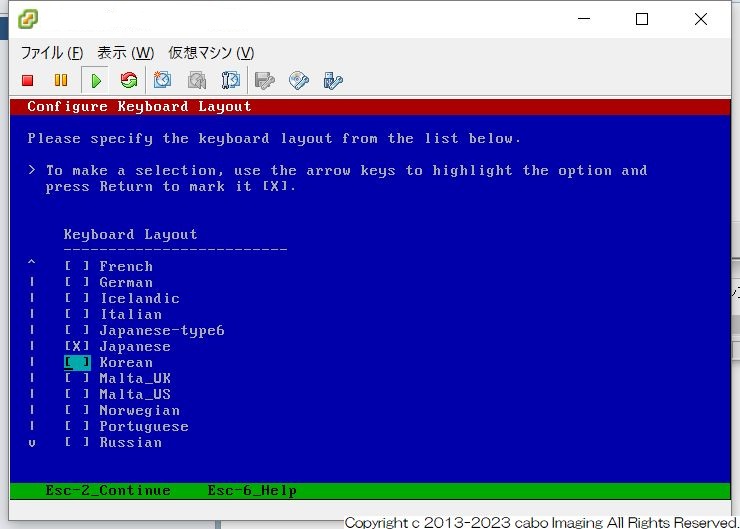
Task: Click the VMware console application logo
Action: click(28, 19)
